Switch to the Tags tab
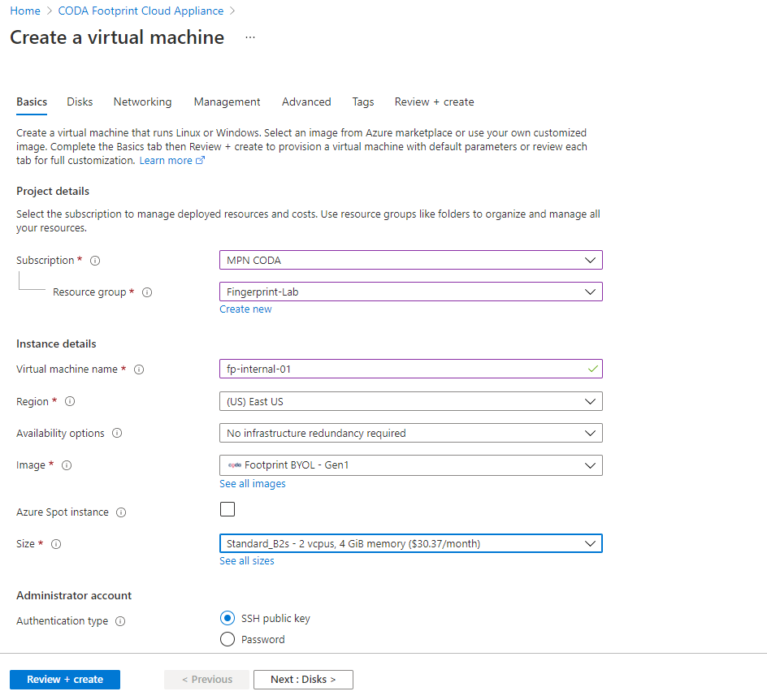Screen dimensions: 767x700 (x=363, y=102)
